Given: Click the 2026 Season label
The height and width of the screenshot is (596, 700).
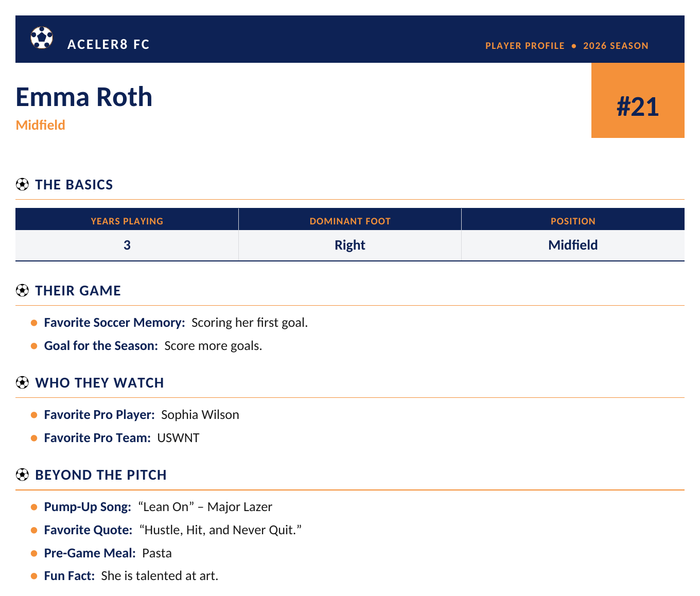Looking at the screenshot, I should point(616,46).
